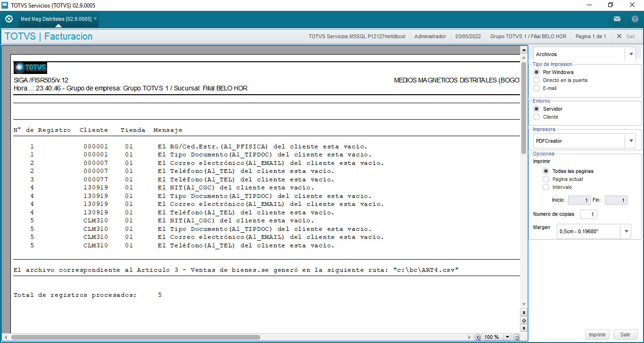Viewport: 644px width, 343px height.
Task: Click the date 03/05/2022 in header
Action: 468,36
